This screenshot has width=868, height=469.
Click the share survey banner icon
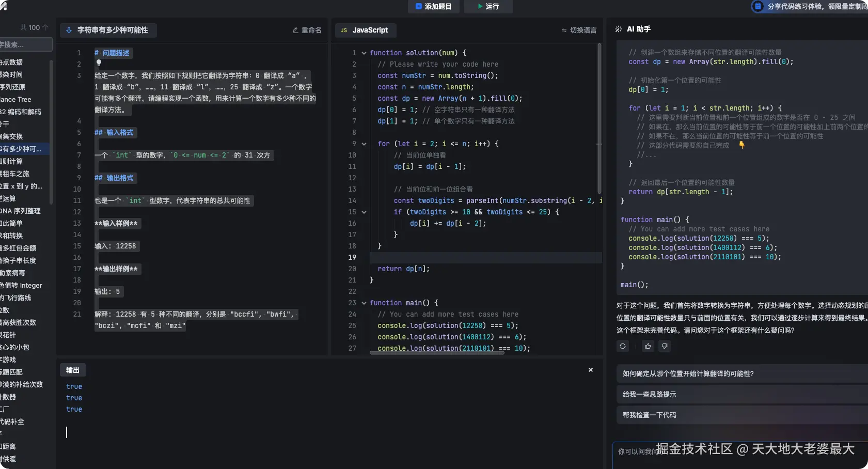757,6
